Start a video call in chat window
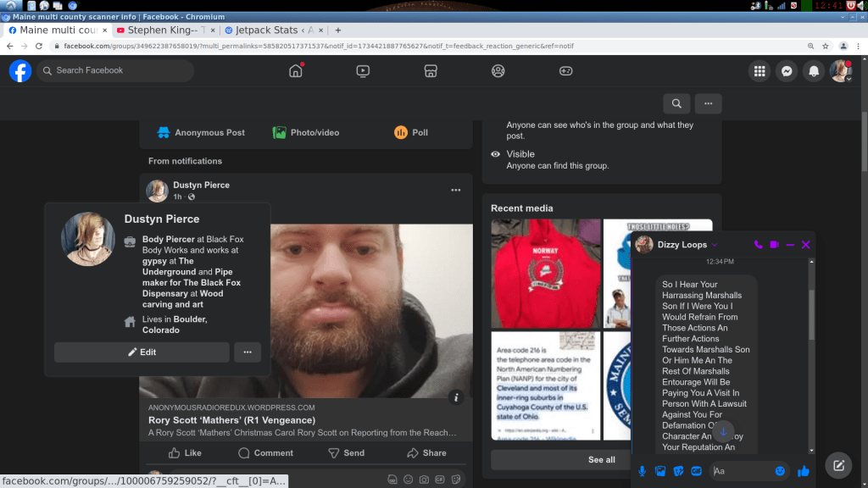 point(774,245)
